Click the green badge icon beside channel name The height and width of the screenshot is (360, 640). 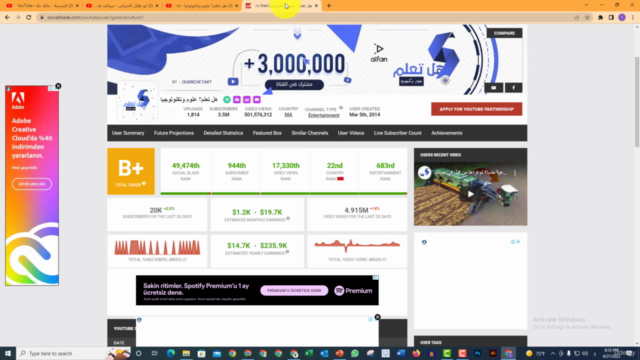click(x=227, y=100)
